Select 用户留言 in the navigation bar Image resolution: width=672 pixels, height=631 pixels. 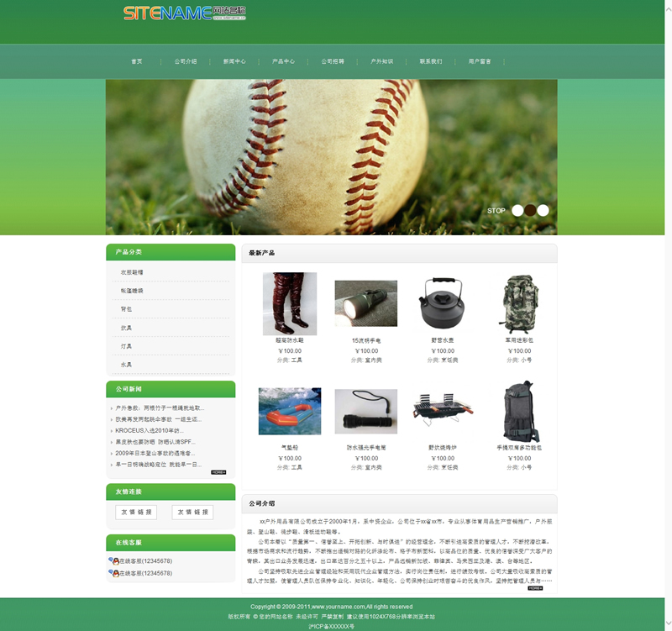pyautogui.click(x=480, y=61)
